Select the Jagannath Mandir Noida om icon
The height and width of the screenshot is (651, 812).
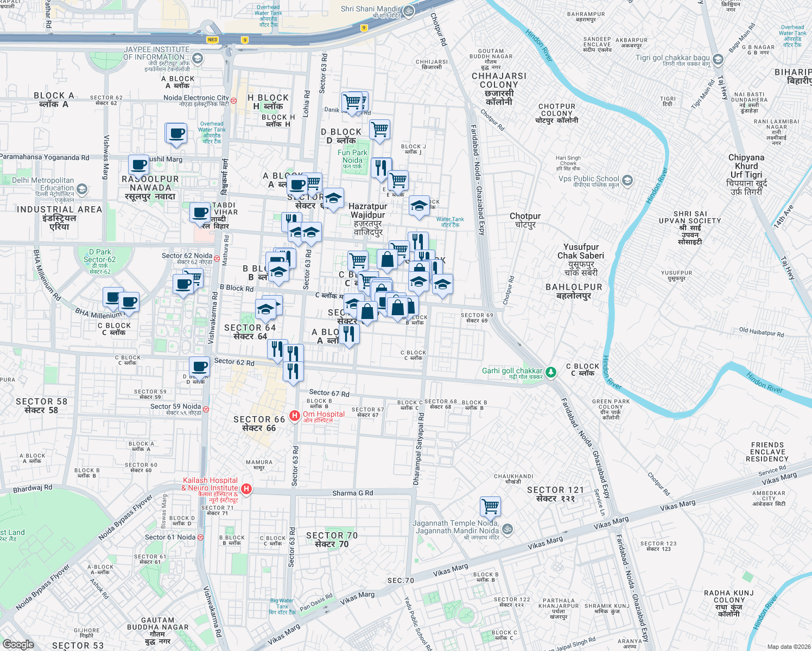point(507,530)
